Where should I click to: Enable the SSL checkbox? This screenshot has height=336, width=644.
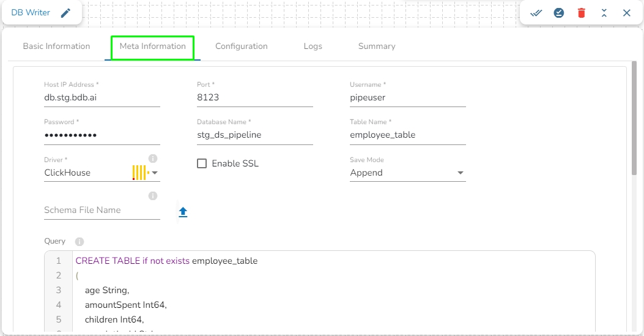coord(202,163)
